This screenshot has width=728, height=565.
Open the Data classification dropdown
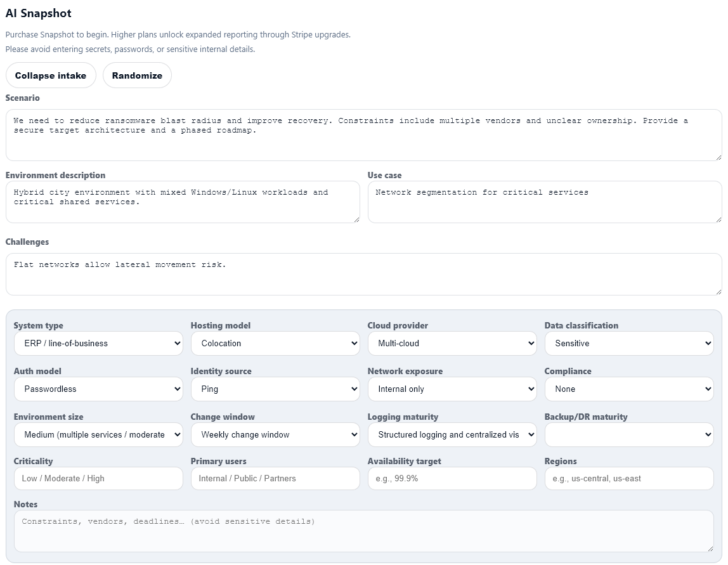(x=628, y=343)
